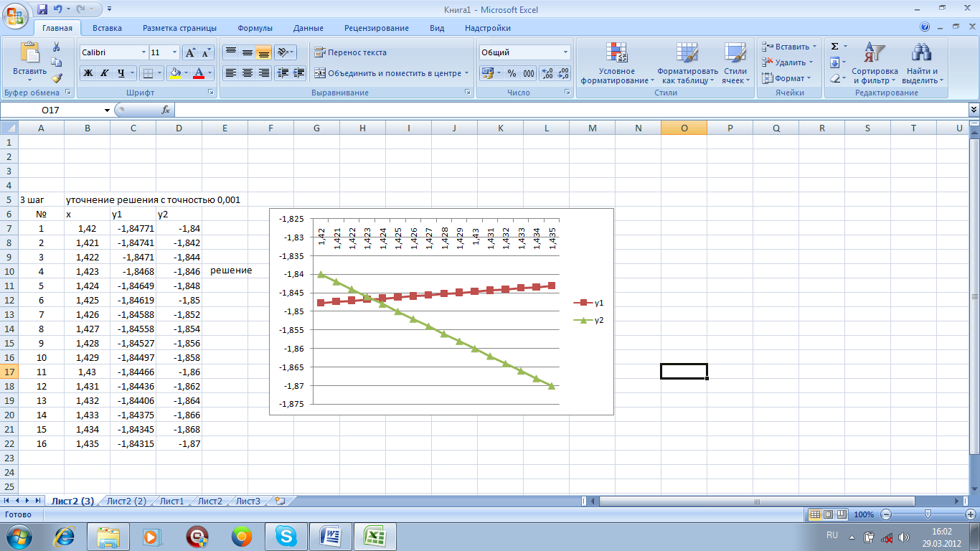This screenshot has width=980, height=551.
Task: Click the Name Box showing O17
Action: pyautogui.click(x=57, y=110)
